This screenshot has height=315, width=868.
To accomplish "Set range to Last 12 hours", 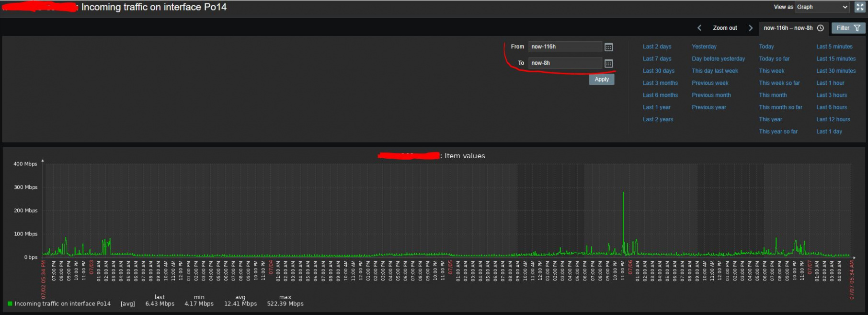I will click(x=833, y=119).
